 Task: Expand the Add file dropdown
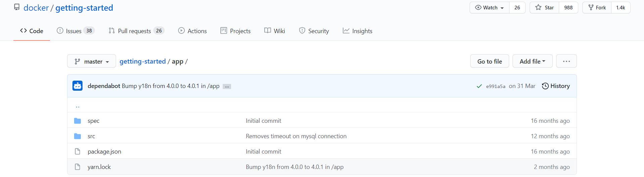[532, 61]
